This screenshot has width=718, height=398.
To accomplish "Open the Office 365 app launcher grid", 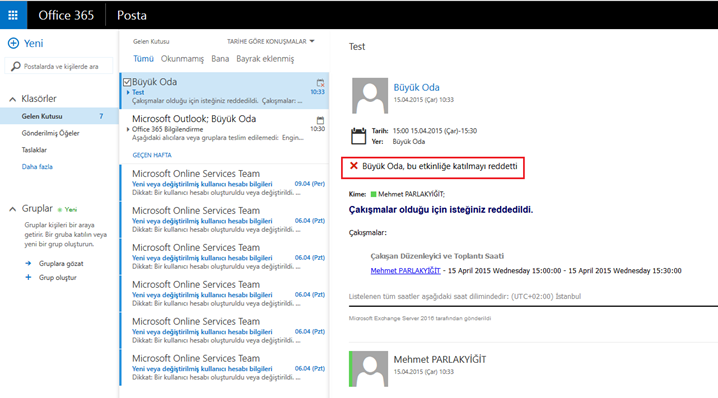I will click(13, 15).
